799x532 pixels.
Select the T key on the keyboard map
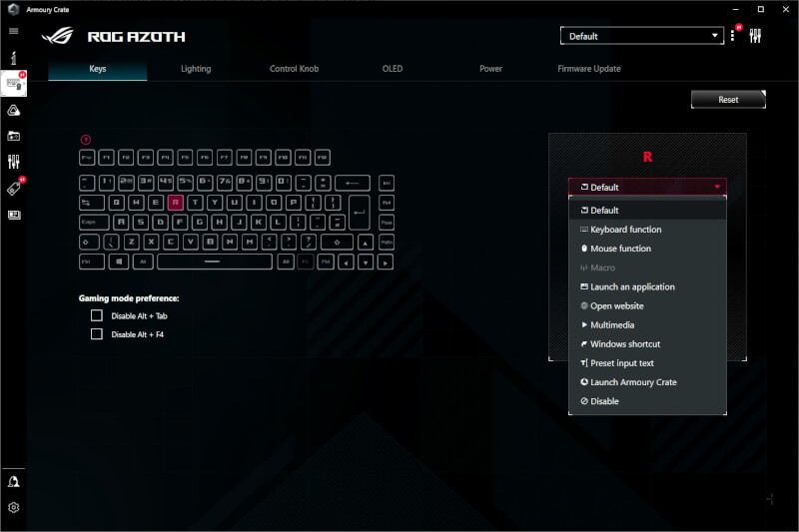coord(195,203)
